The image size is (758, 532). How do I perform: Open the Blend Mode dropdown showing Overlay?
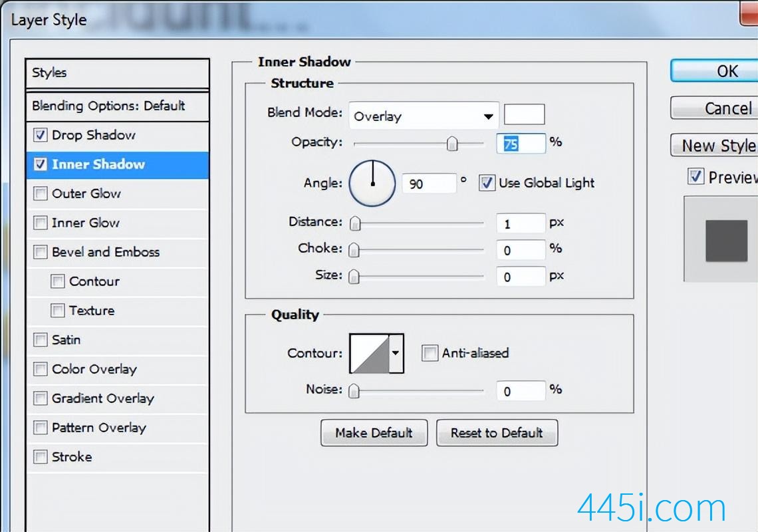coord(424,116)
